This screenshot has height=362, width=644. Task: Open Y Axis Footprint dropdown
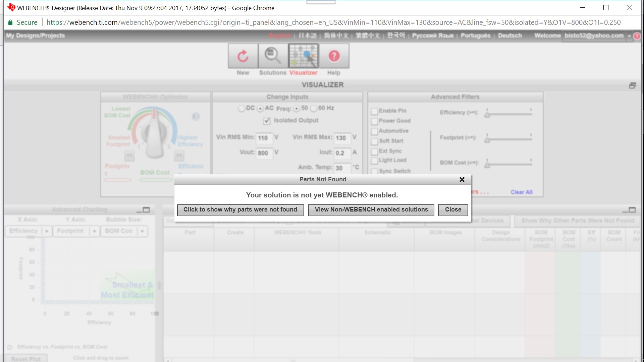click(76, 231)
